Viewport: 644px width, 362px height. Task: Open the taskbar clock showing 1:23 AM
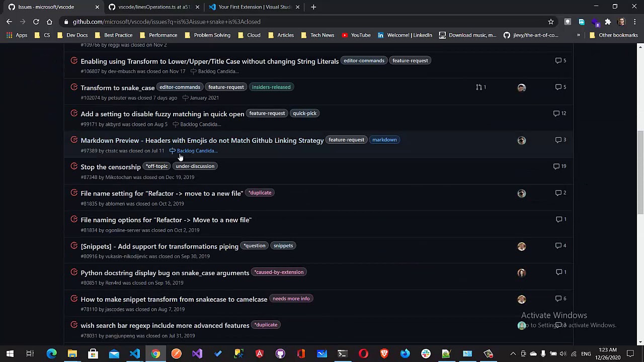click(x=608, y=354)
